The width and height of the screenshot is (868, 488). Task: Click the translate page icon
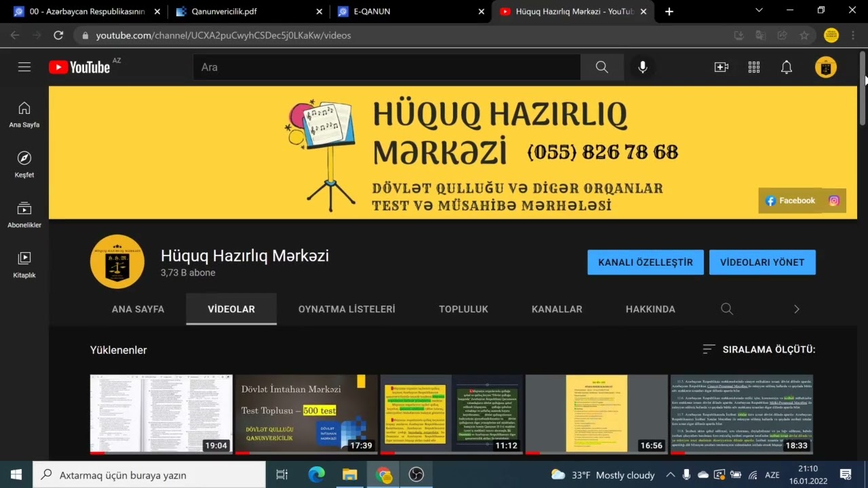click(x=761, y=35)
